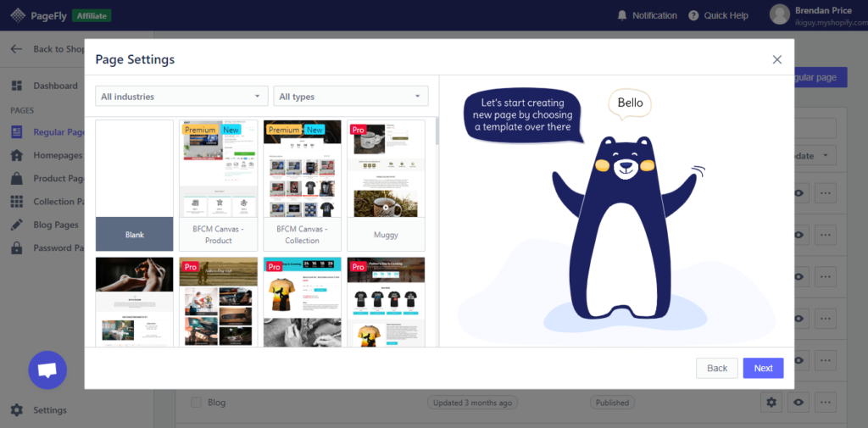The height and width of the screenshot is (428, 868).
Task: Open the three-dots menu in Blog row
Action: click(825, 403)
